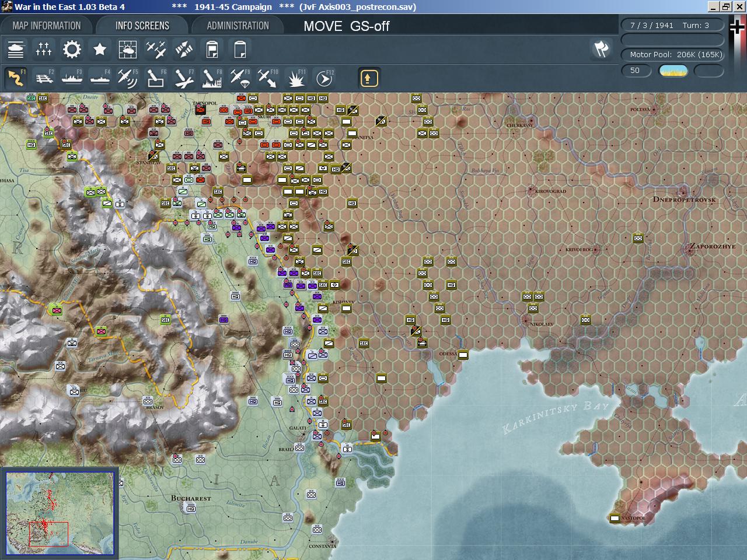Viewport: 747px width, 560px height.
Task: Click the Bucharest city label
Action: point(191,498)
